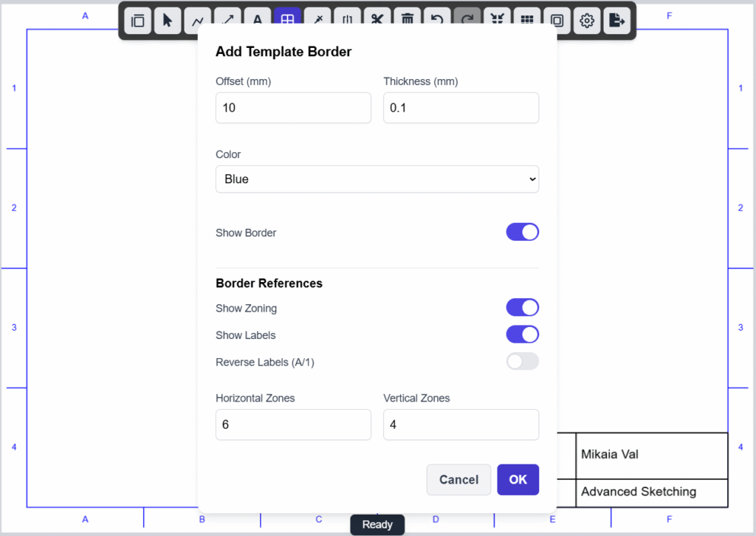Toggle the dotted grid icon

click(527, 21)
